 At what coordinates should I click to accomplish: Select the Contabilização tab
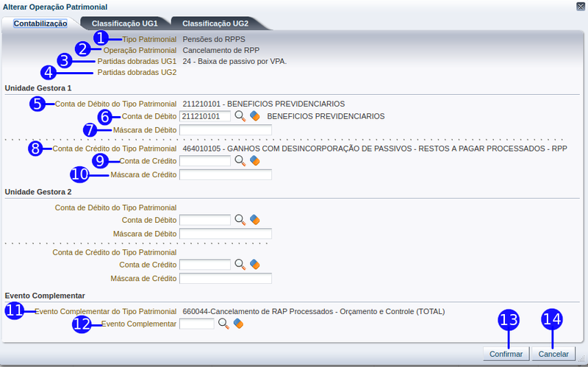pos(40,24)
